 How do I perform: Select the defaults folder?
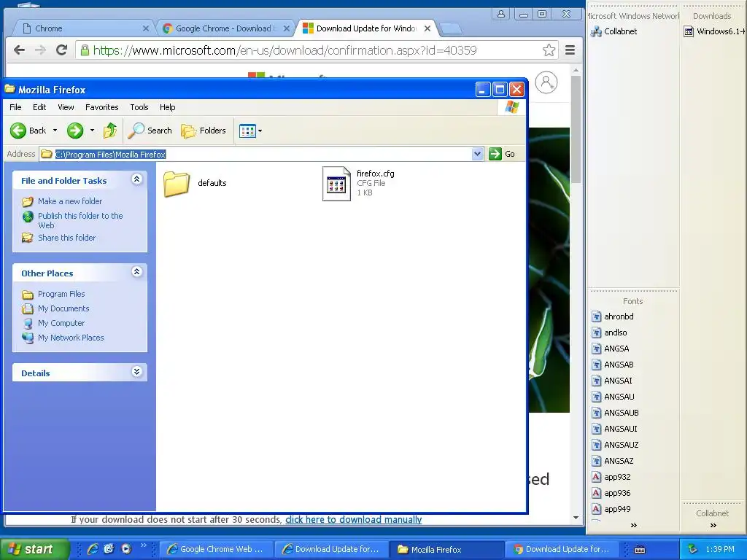tap(196, 183)
